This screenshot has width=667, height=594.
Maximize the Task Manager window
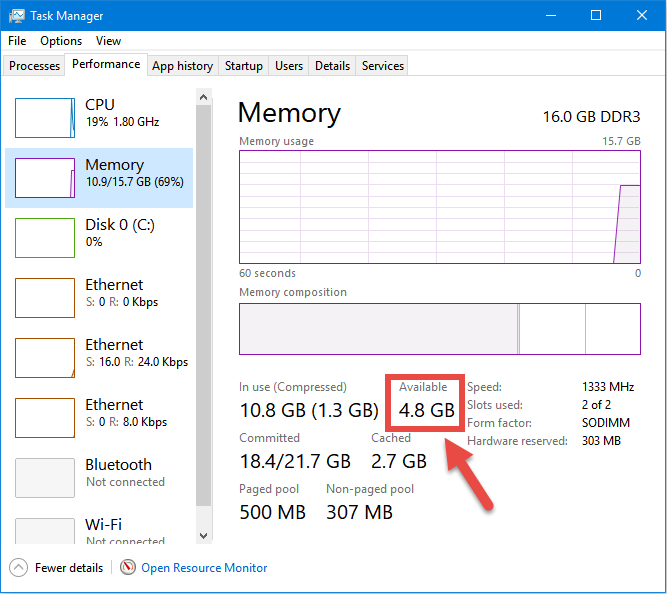tap(596, 16)
